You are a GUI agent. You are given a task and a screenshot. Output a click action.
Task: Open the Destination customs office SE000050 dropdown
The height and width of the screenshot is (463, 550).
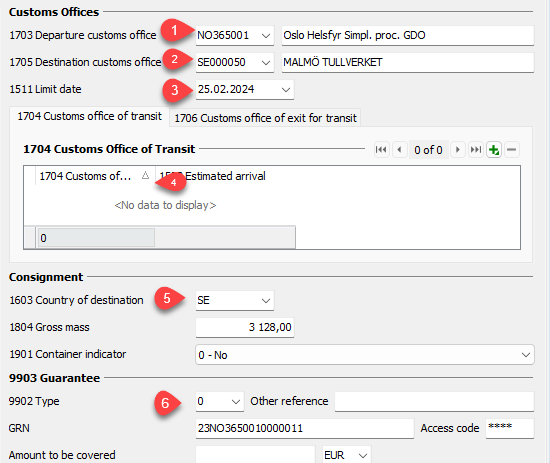266,62
